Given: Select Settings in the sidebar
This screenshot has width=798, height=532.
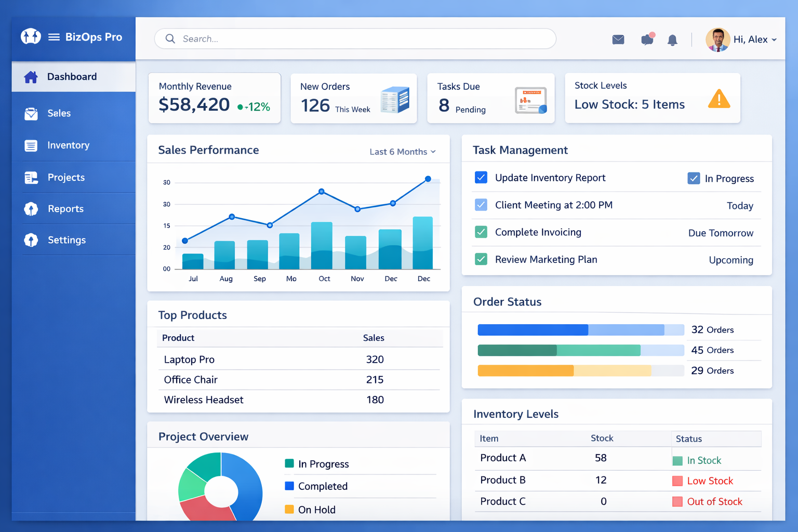Looking at the screenshot, I should [x=66, y=240].
